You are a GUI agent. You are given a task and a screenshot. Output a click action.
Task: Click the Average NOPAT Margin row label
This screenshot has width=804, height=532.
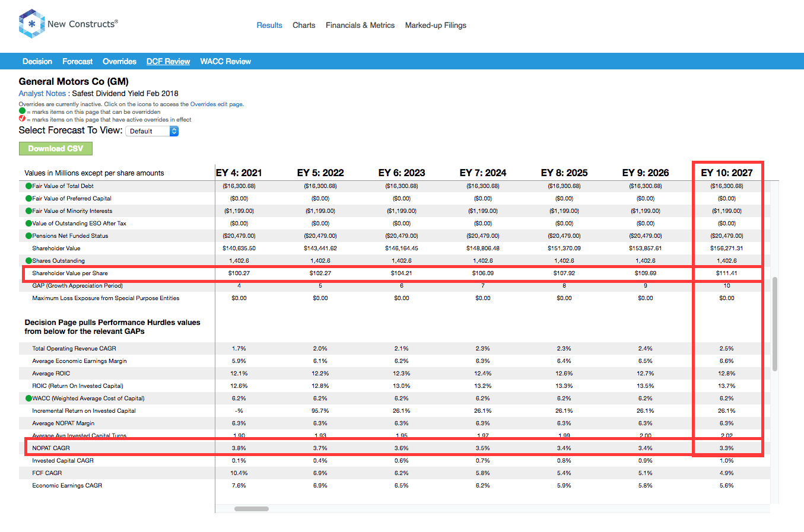point(63,423)
